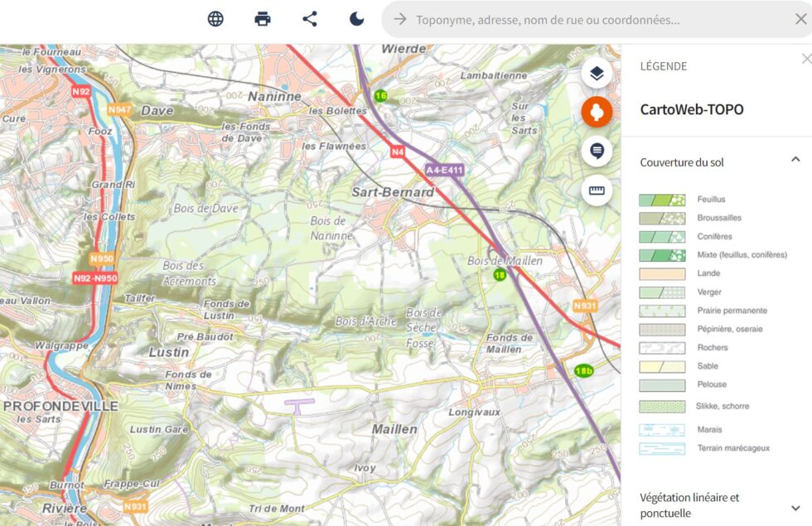Click exit 18b marker on map
This screenshot has height=526, width=812.
pos(583,371)
